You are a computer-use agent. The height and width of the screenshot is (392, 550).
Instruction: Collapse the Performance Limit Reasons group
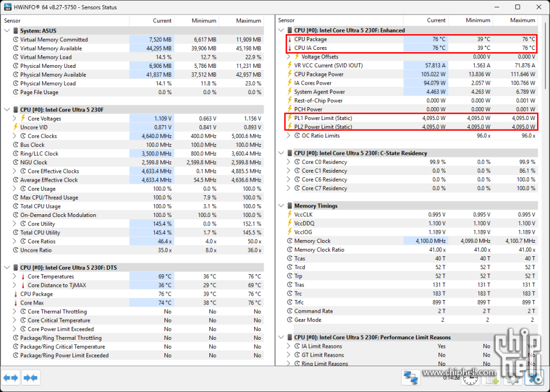point(281,337)
